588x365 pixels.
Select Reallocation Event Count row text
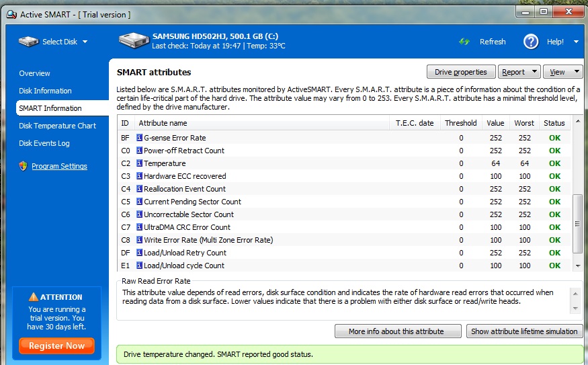pos(185,189)
